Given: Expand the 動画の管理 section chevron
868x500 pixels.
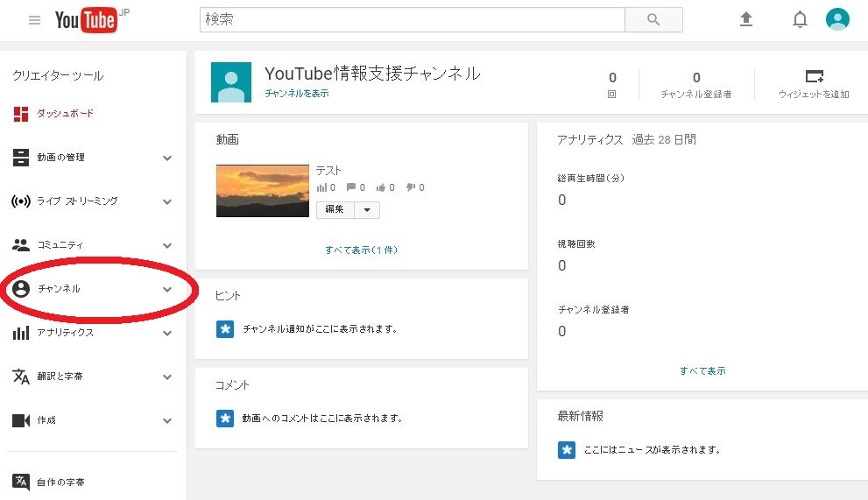Looking at the screenshot, I should (167, 158).
